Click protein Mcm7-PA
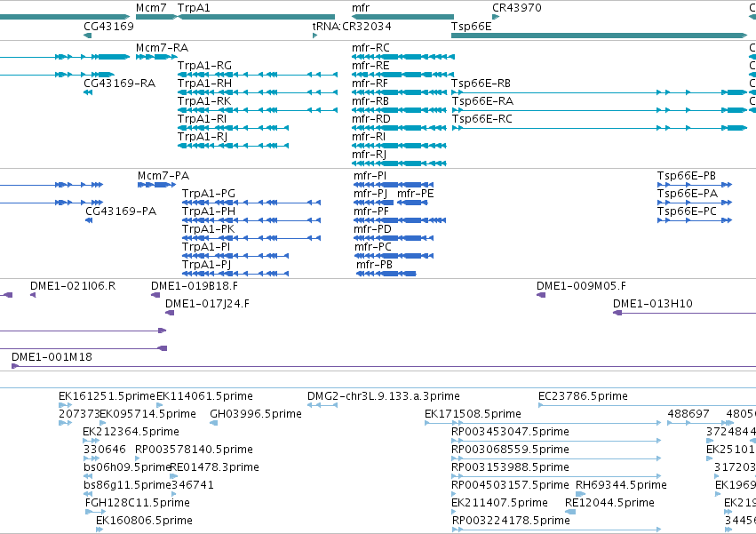The height and width of the screenshot is (534, 756). click(156, 185)
